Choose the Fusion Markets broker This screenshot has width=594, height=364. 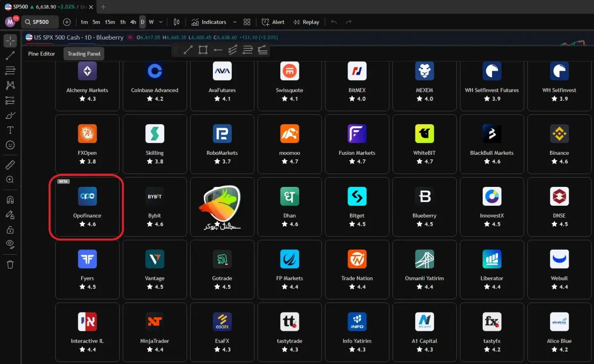pos(357,144)
